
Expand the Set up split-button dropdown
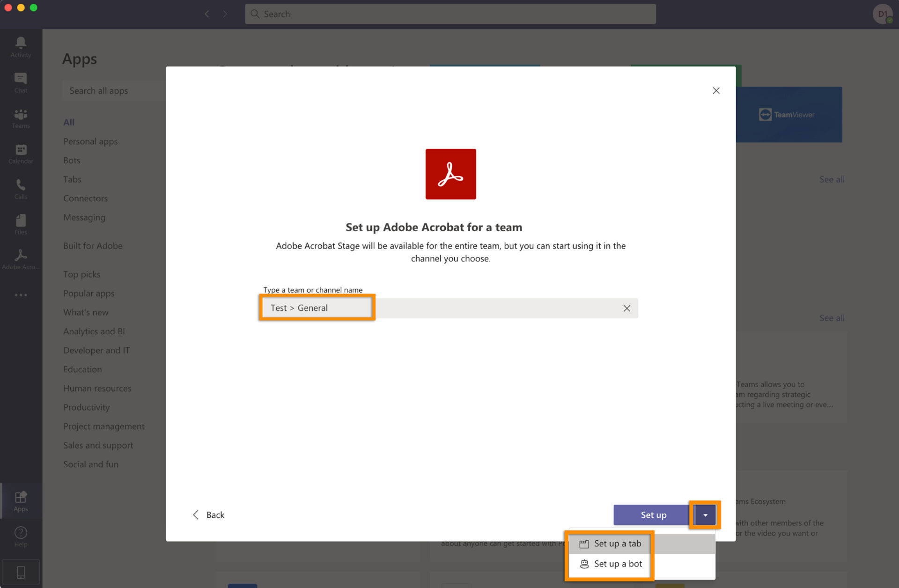(x=705, y=515)
